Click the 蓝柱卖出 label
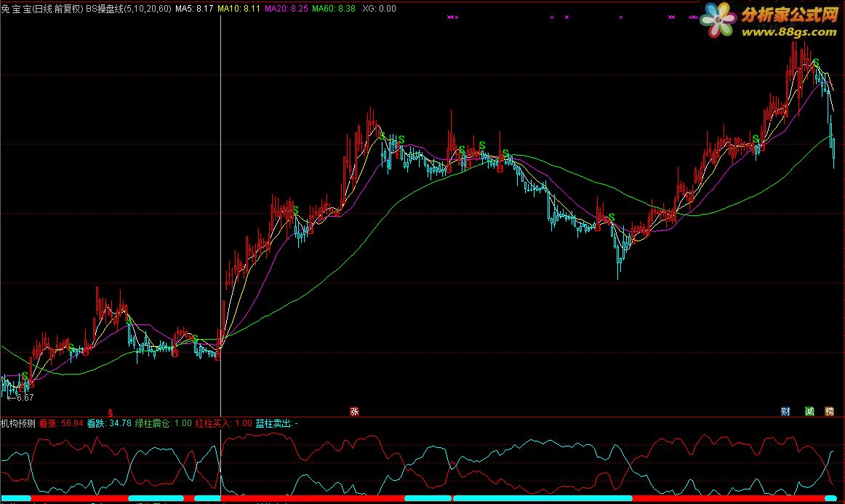 [x=276, y=423]
